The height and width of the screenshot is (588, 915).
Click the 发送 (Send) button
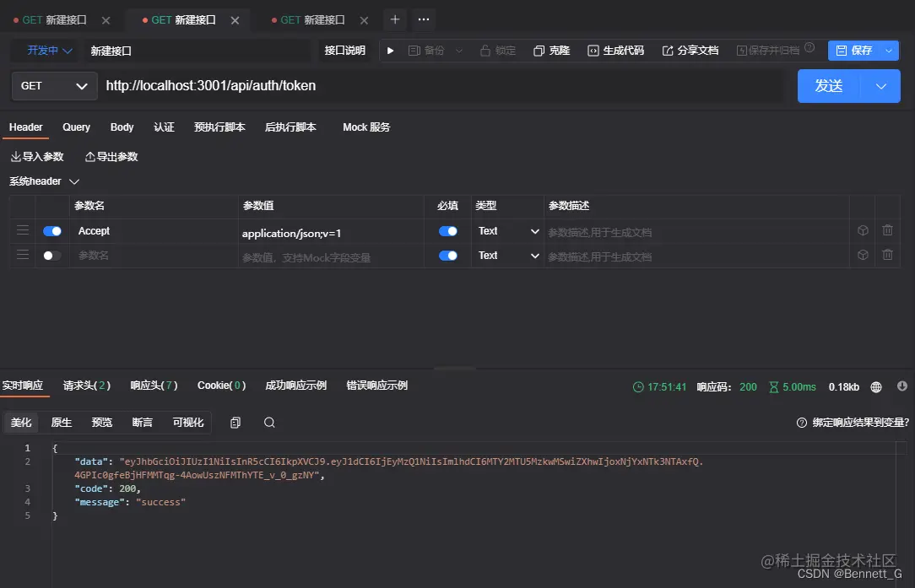pyautogui.click(x=828, y=85)
